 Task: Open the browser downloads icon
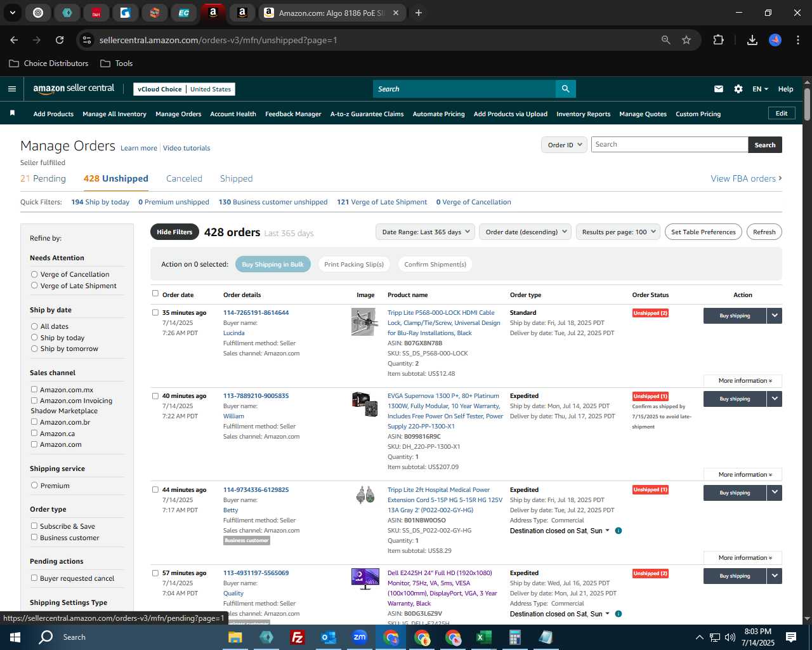[x=752, y=40]
